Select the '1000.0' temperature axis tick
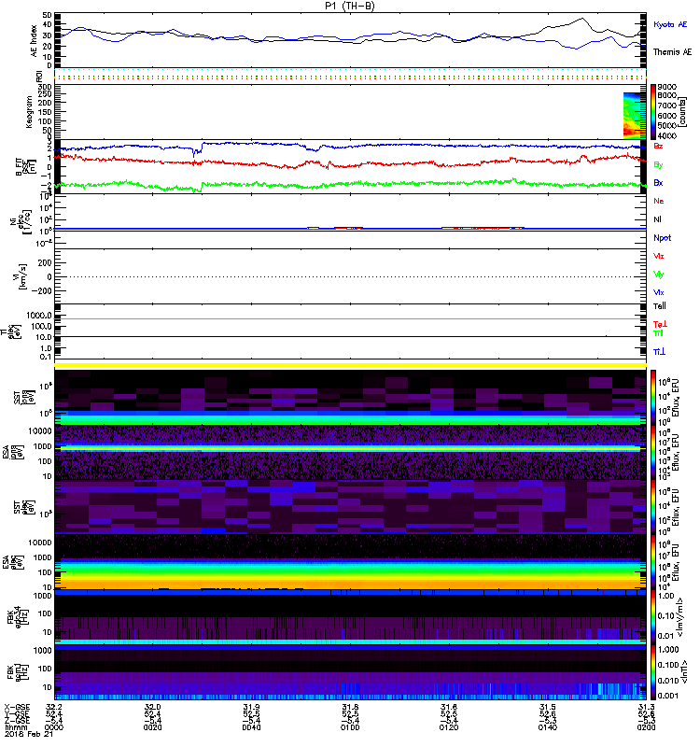The image size is (700, 747). tap(39, 316)
